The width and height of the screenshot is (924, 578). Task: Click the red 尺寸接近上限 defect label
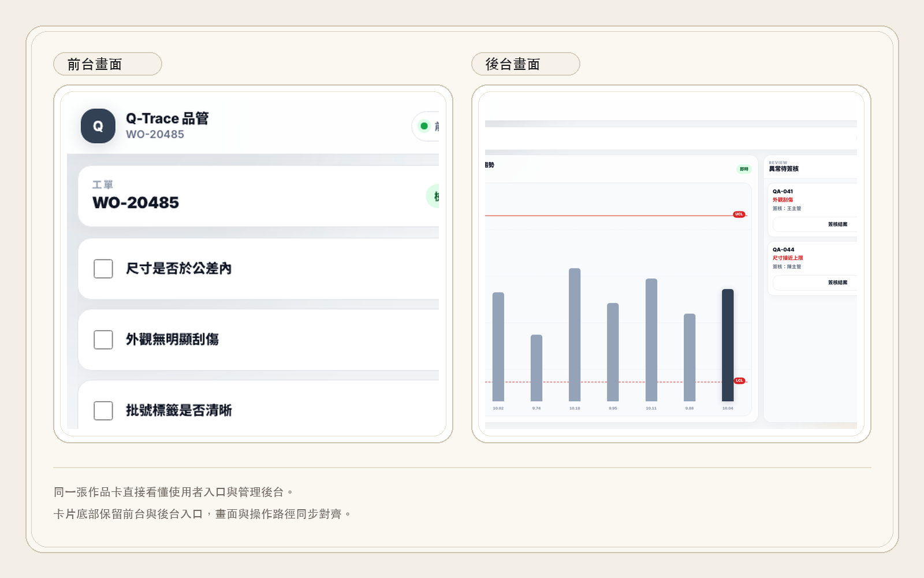pos(788,258)
